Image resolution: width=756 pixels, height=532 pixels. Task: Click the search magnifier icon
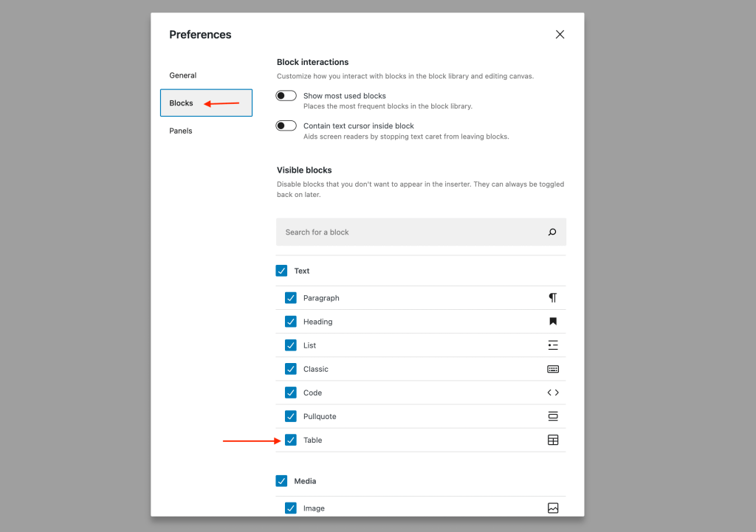pyautogui.click(x=551, y=232)
